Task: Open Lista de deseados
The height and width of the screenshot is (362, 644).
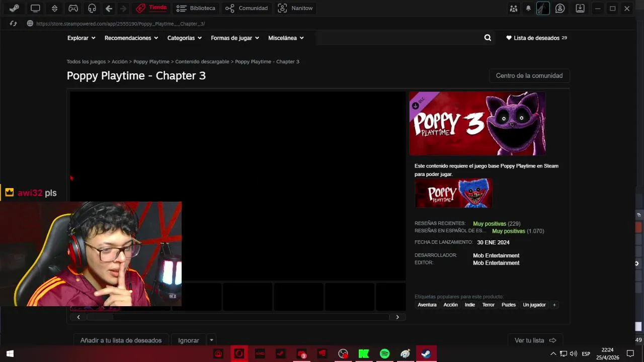Action: click(536, 38)
